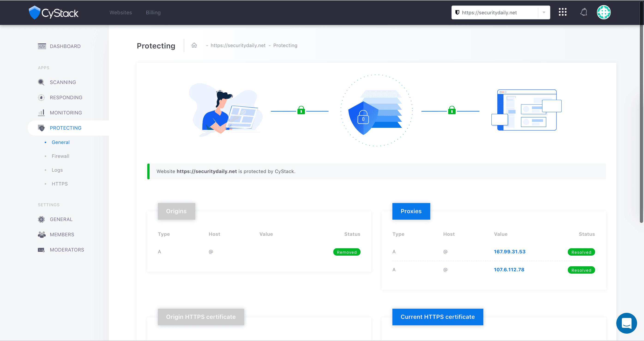The width and height of the screenshot is (644, 341).
Task: Click Resolved badge for 107.6.112.78
Action: click(x=581, y=270)
